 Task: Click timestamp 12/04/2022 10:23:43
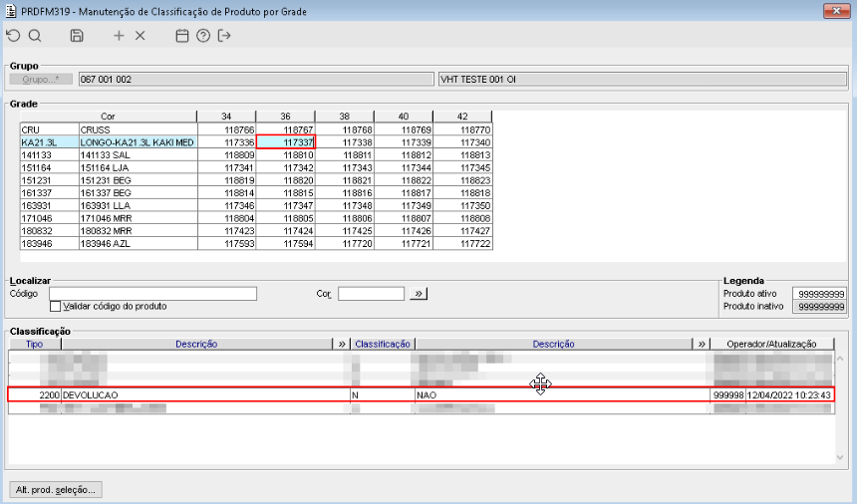coord(788,394)
